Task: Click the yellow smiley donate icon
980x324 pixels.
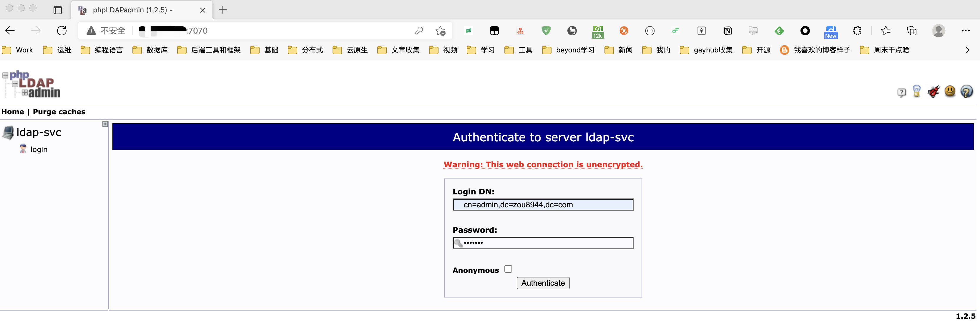Action: (950, 91)
